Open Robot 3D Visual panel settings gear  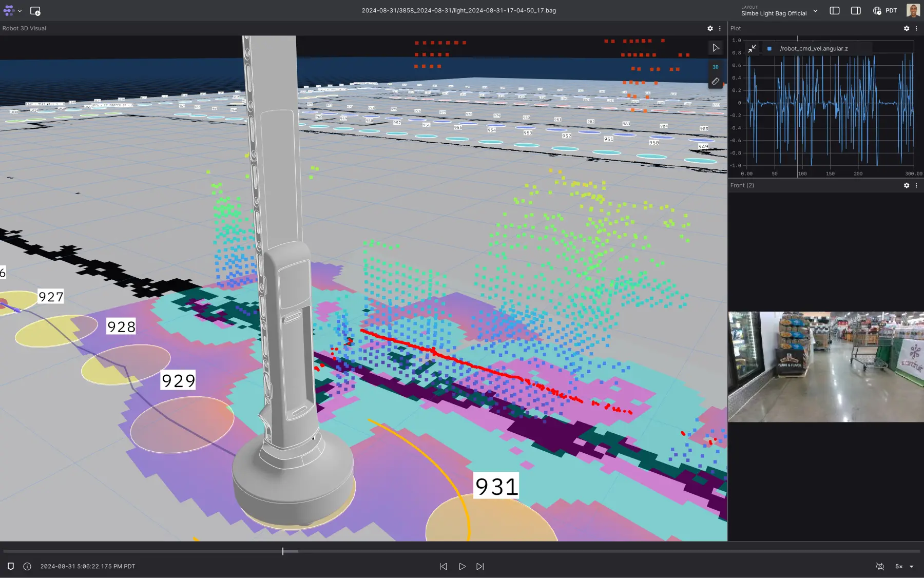coord(710,28)
